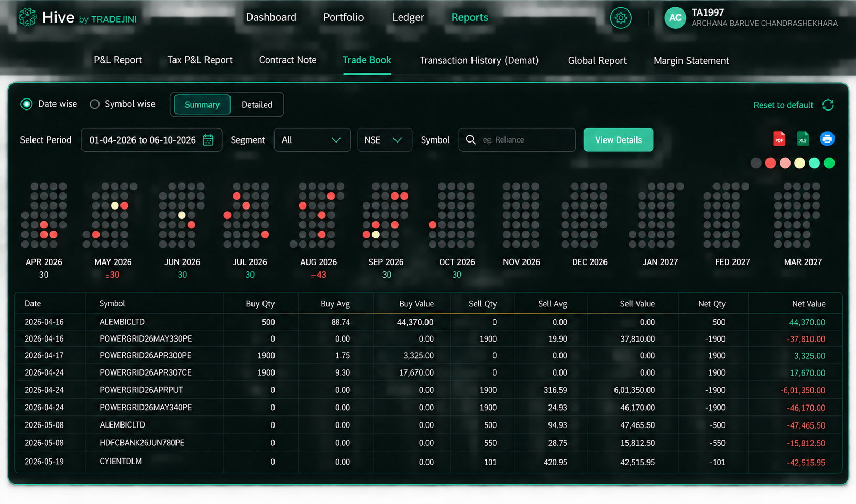Go to the Dashboard menu
The width and height of the screenshot is (856, 504).
(271, 17)
